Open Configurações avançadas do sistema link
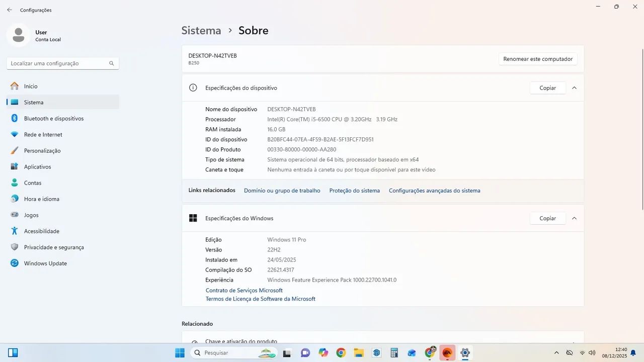Screen dimensions: 644x362 tap(434, 191)
